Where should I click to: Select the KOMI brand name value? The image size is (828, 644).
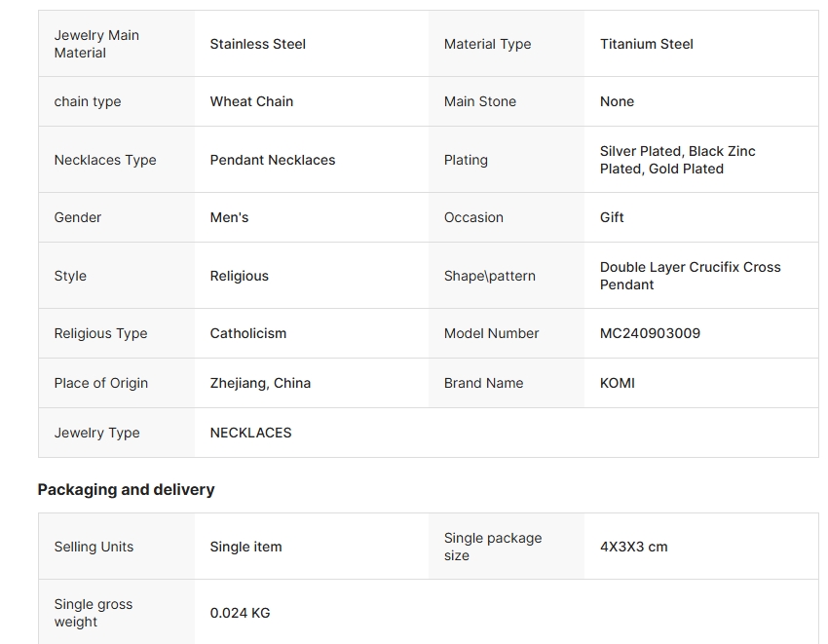[618, 383]
